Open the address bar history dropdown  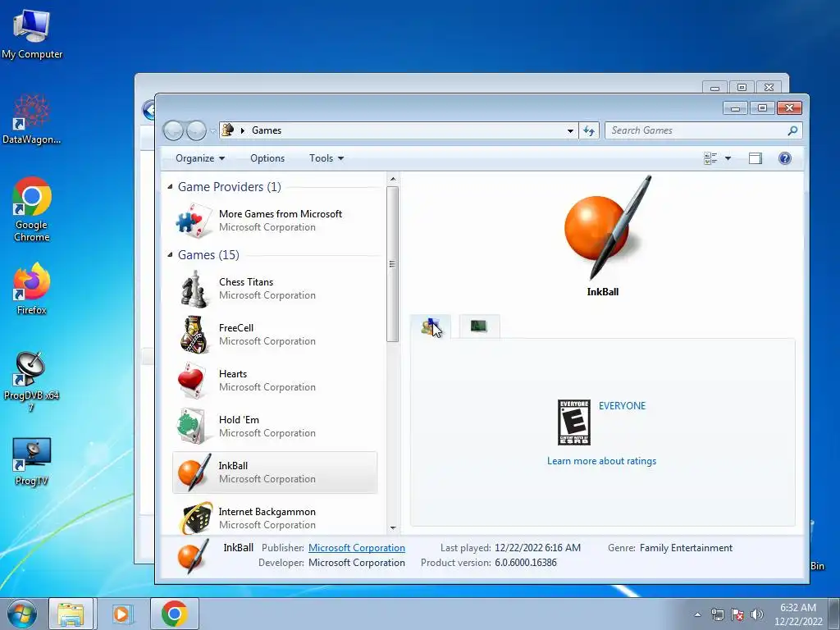pyautogui.click(x=571, y=130)
